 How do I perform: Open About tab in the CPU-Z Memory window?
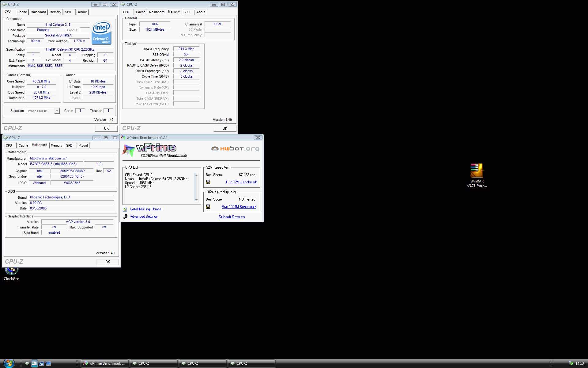click(x=201, y=12)
